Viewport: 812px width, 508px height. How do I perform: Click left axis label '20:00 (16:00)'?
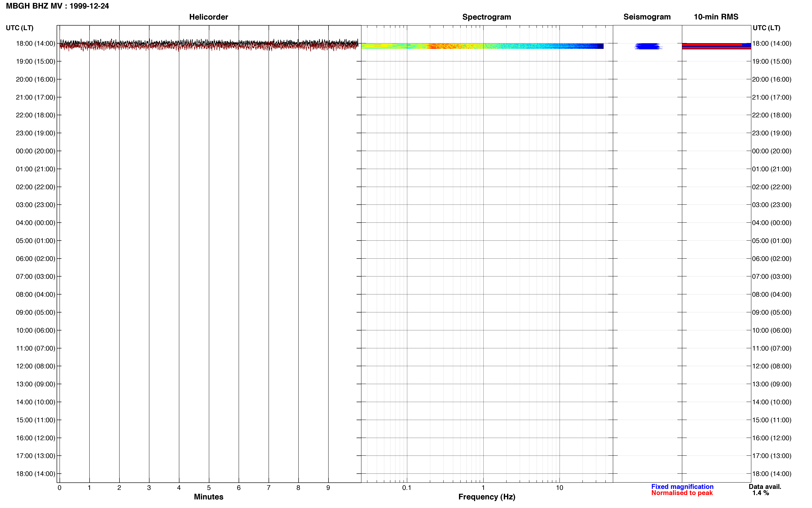36,79
